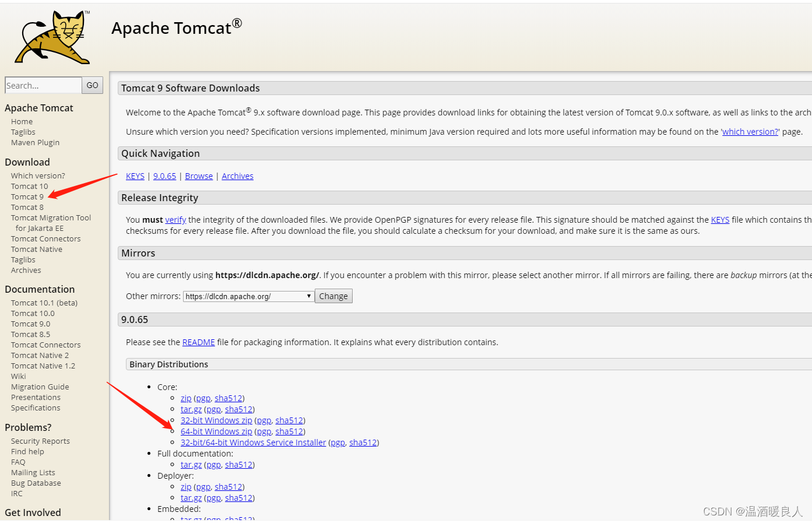Open the Bug Database link
The height and width of the screenshot is (523, 812).
36,483
